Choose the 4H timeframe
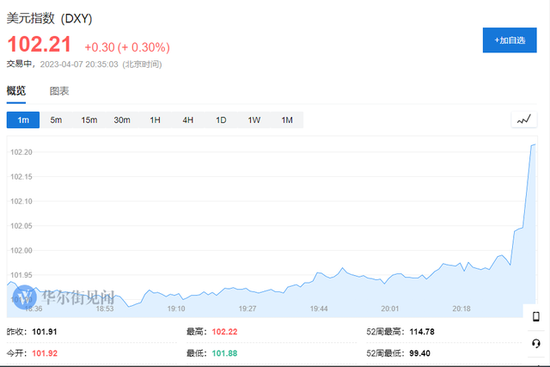This screenshot has height=367, width=550. tap(188, 120)
